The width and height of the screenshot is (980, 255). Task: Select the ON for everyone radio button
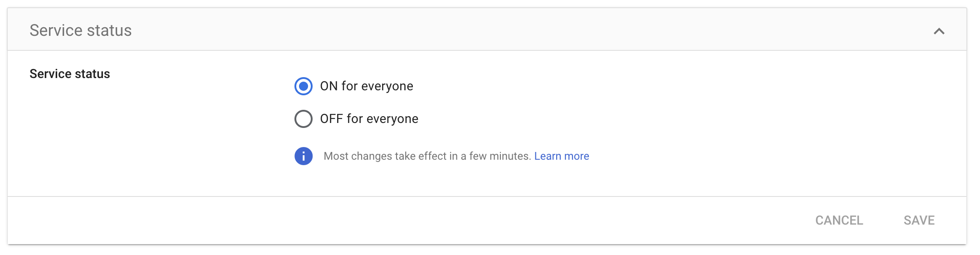pos(304,86)
